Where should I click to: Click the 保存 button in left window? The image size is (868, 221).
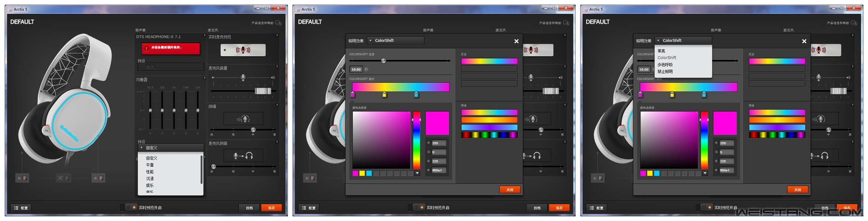[x=271, y=208]
